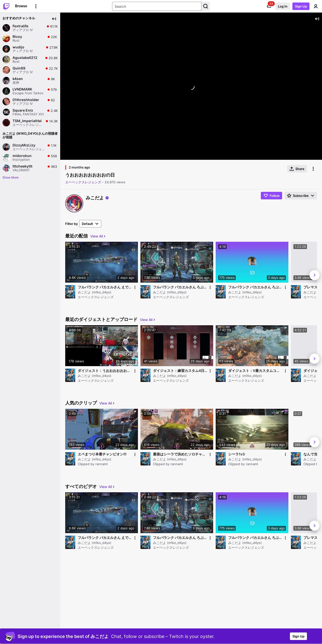Viewport: 322px width, 644px height.
Task: Open options for ダイジェスト：V最カスタムコ video
Action: (x=285, y=371)
